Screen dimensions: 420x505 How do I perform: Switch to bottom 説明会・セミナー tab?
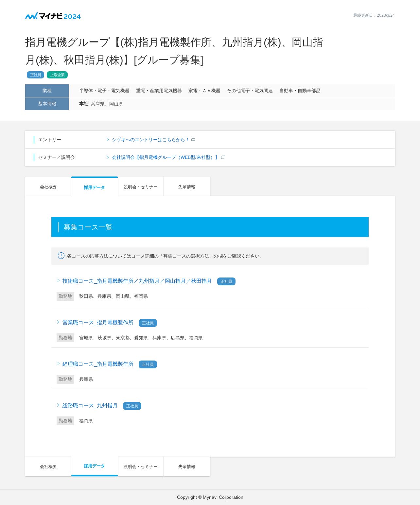(x=141, y=466)
